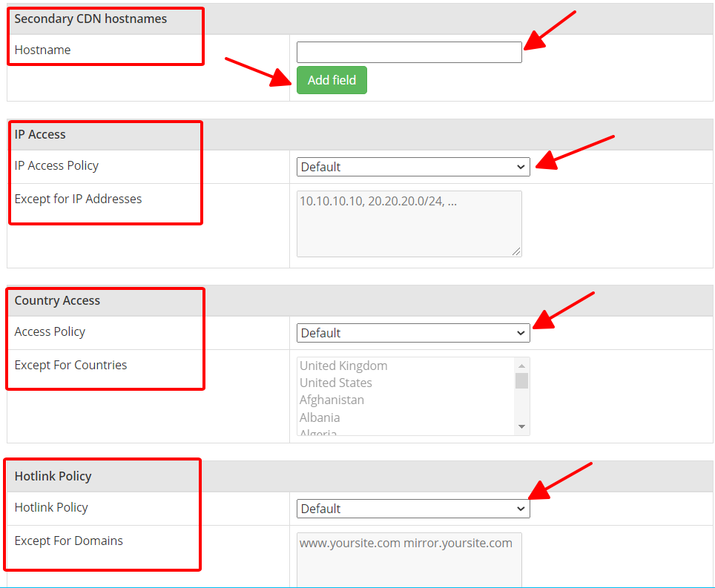This screenshot has height=588, width=715.
Task: Open the Hotlink Policy dropdown
Action: [x=412, y=509]
